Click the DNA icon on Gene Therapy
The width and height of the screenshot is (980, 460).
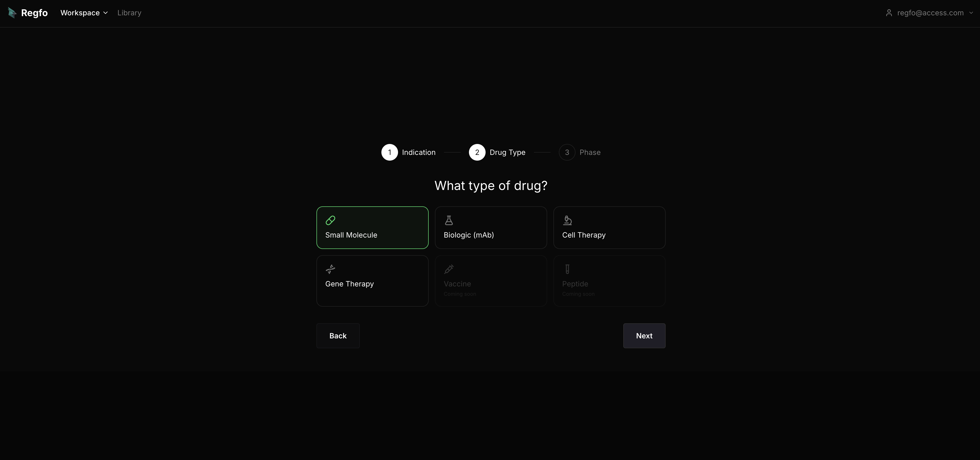pyautogui.click(x=330, y=269)
